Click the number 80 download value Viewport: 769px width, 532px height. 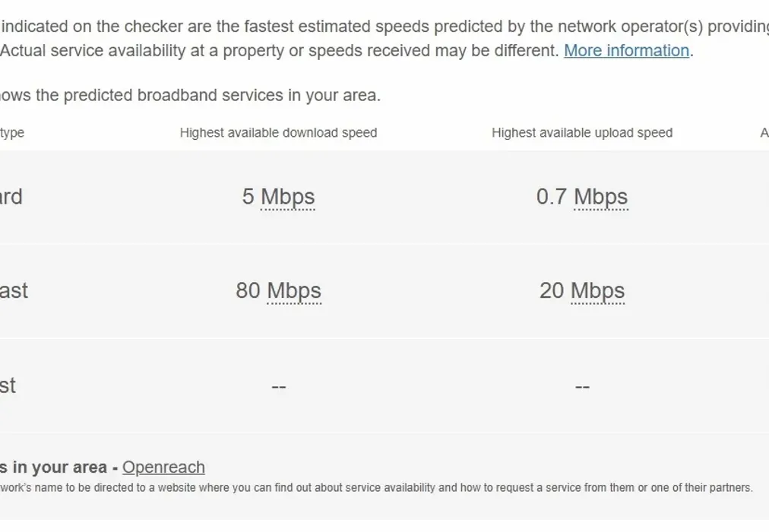(x=248, y=290)
